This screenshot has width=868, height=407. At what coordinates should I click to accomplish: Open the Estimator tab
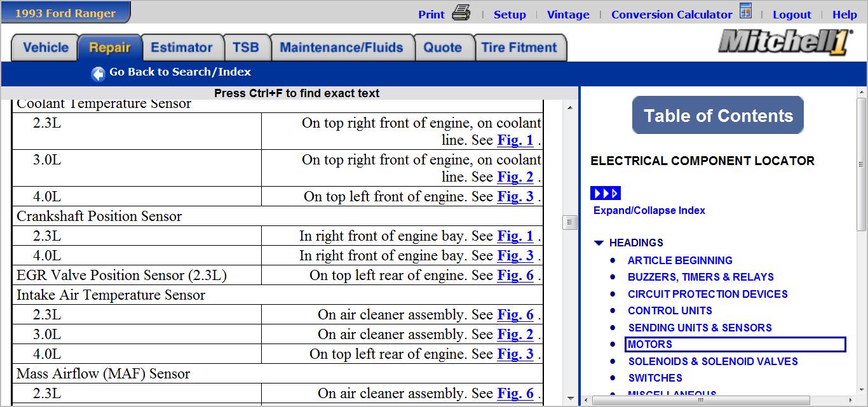[182, 48]
